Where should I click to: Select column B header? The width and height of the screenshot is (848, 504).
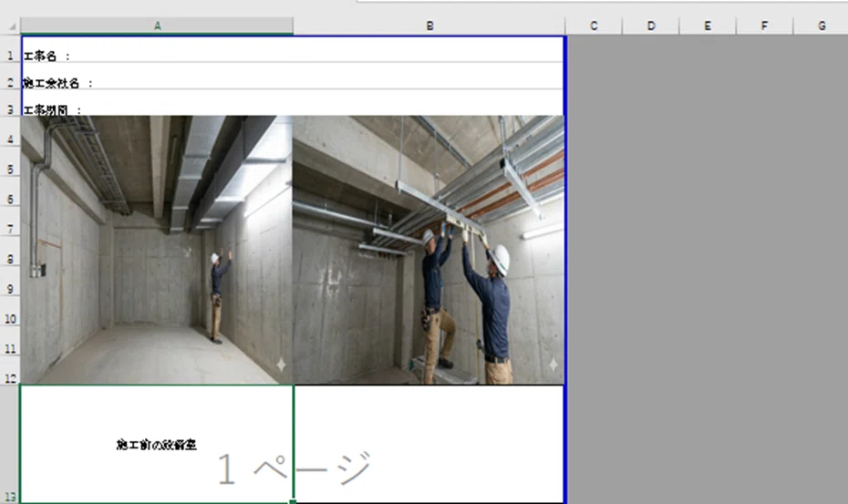(x=429, y=26)
